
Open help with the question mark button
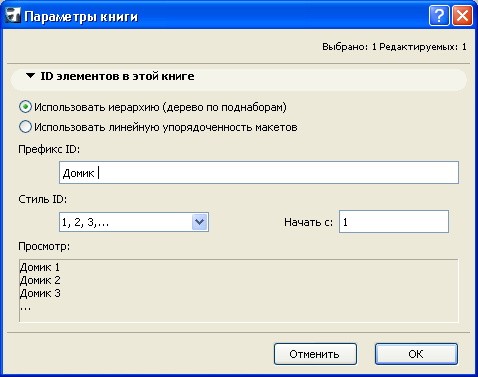click(x=439, y=16)
